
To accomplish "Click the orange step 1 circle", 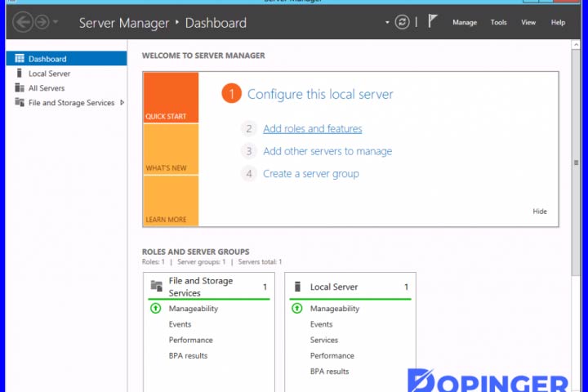I will (x=231, y=93).
